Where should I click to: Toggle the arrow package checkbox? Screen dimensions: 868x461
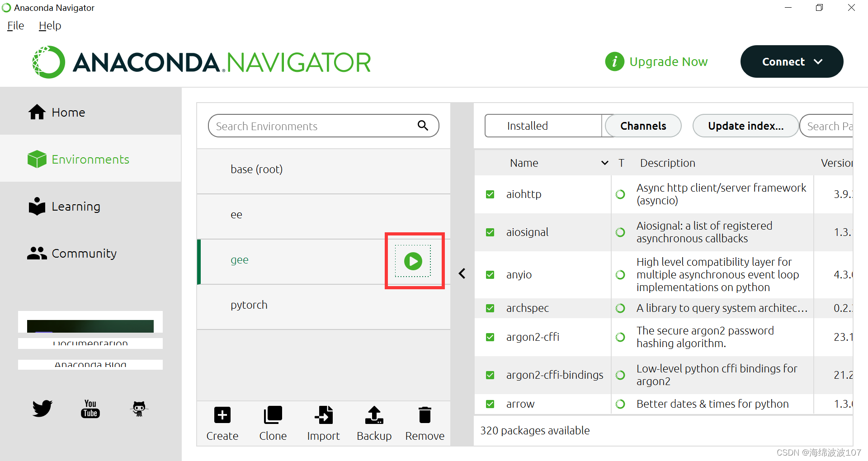click(490, 404)
